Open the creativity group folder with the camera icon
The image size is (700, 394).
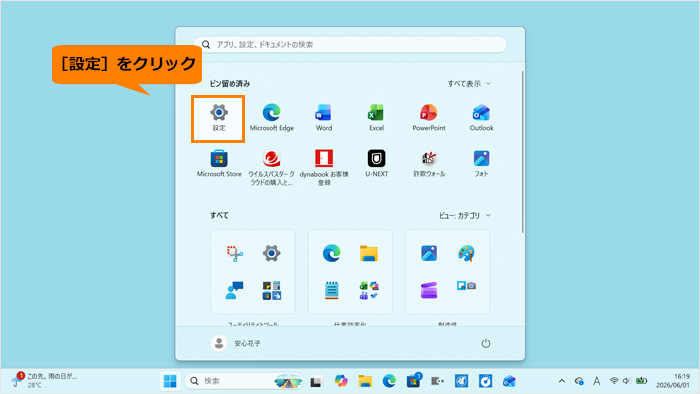coord(466,286)
